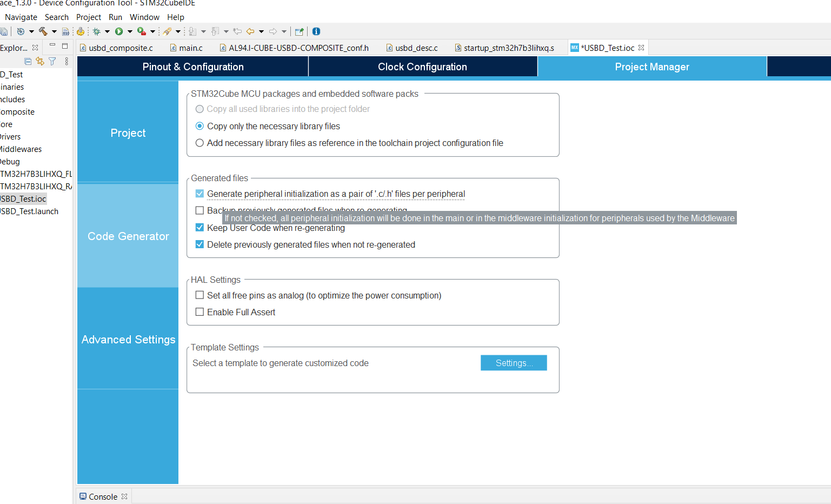The height and width of the screenshot is (504, 831).
Task: Open the Project Explorer view menu
Action: pyautogui.click(x=67, y=61)
